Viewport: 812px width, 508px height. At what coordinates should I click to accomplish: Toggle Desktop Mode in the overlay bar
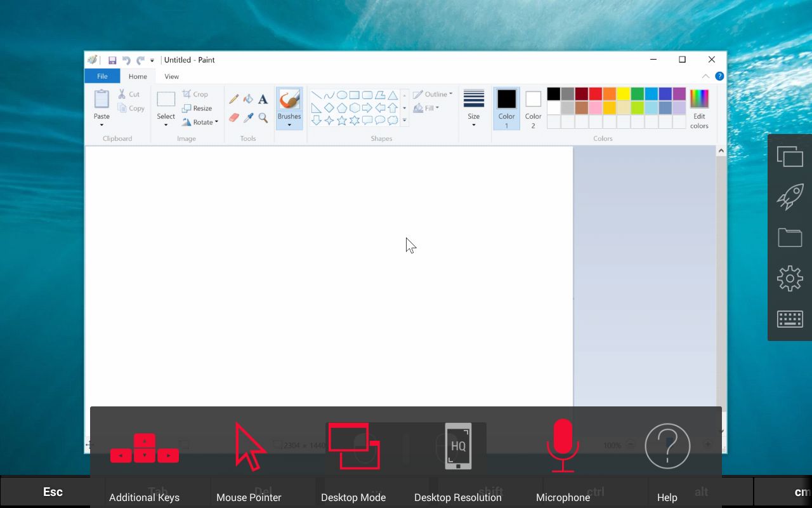coord(353,446)
